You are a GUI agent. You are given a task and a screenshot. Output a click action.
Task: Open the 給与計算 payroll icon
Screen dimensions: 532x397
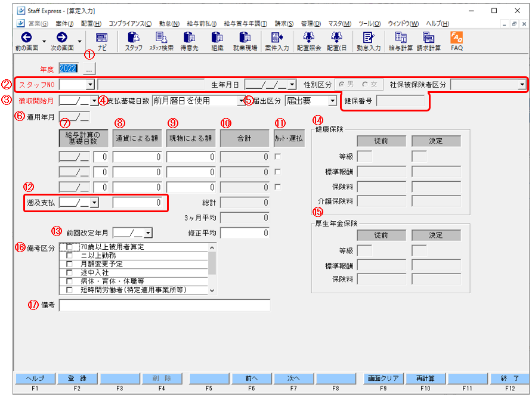pos(401,41)
